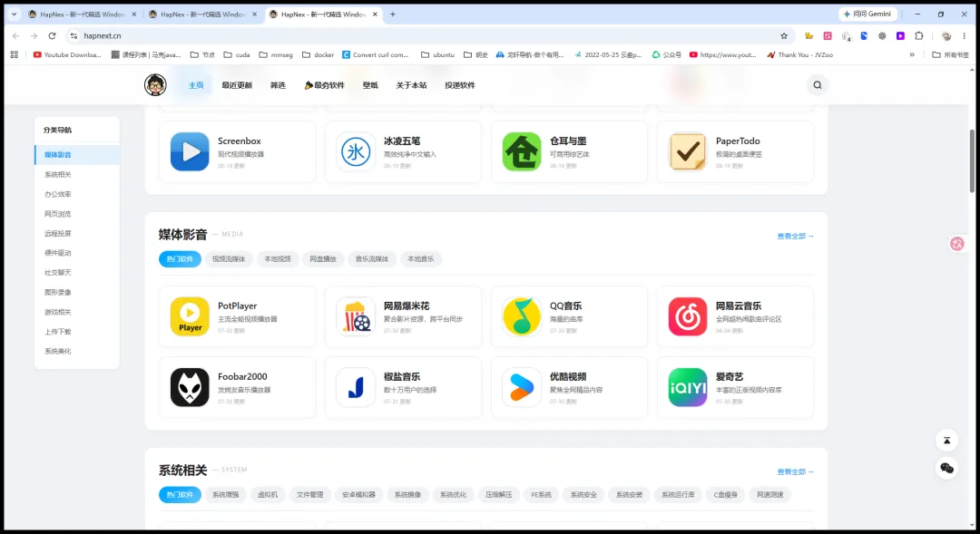This screenshot has width=980, height=534.
Task: Go back to the previous page
Action: [x=16, y=36]
